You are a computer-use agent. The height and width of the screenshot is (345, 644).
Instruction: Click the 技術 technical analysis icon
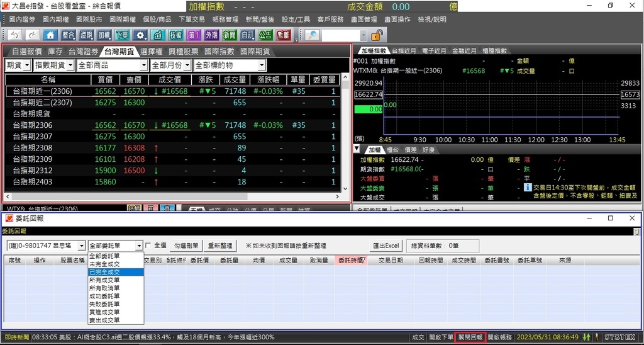pos(176,35)
